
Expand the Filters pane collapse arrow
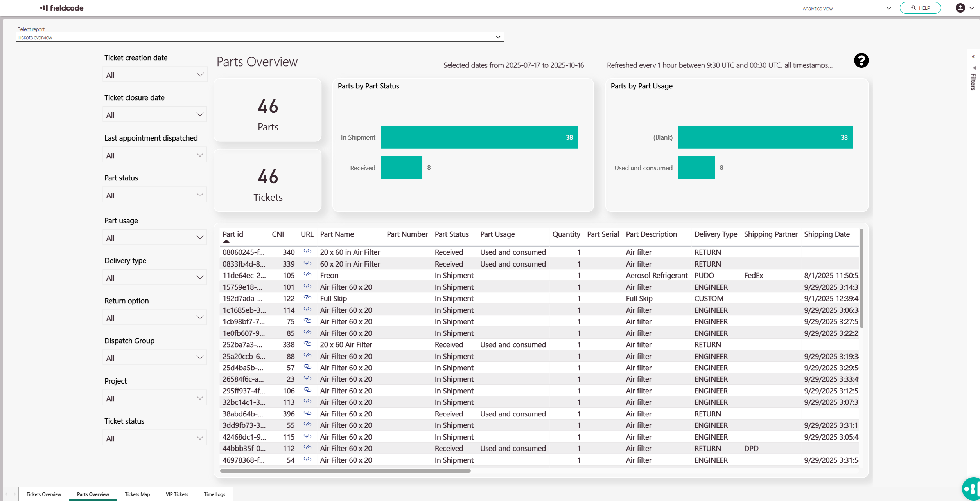tap(973, 57)
